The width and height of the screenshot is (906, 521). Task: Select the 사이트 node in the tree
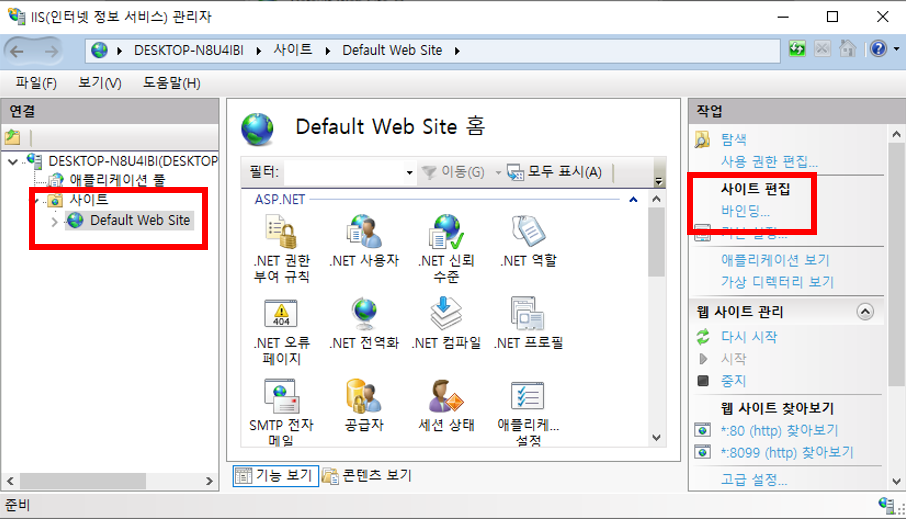point(88,200)
